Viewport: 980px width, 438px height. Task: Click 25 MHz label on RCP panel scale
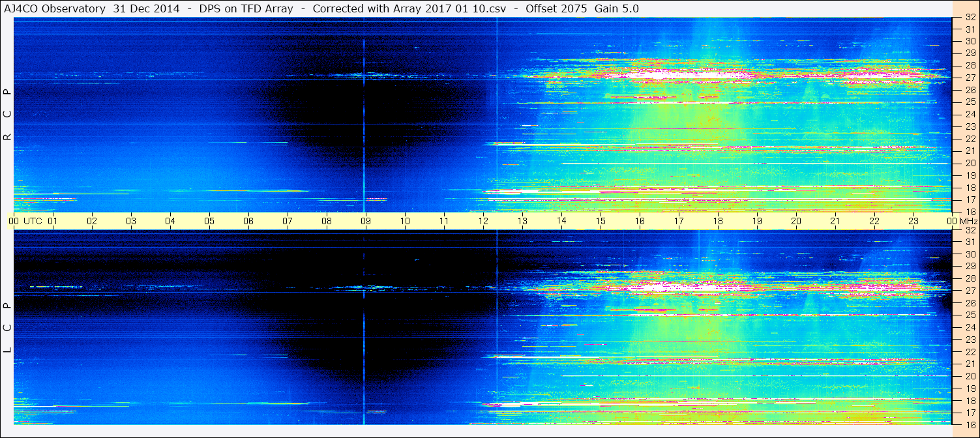(970, 102)
